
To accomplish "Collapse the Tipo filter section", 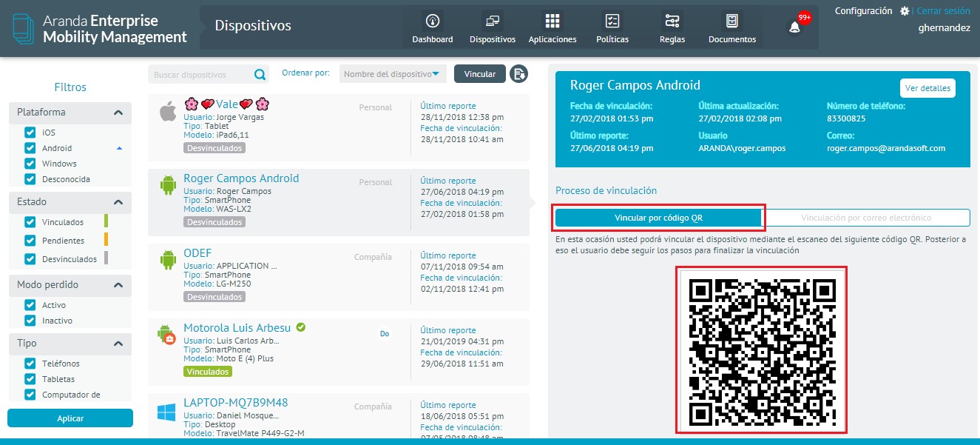I will [x=118, y=344].
